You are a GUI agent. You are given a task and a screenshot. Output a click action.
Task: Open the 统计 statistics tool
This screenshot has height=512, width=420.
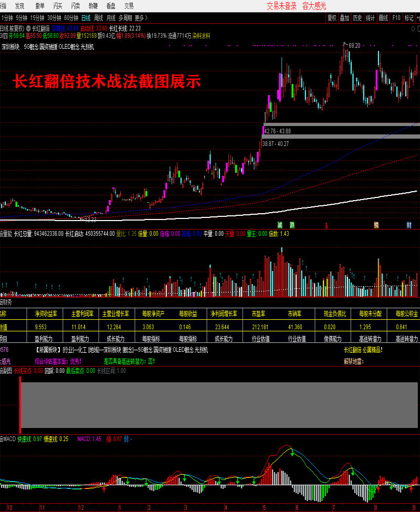pos(370,18)
